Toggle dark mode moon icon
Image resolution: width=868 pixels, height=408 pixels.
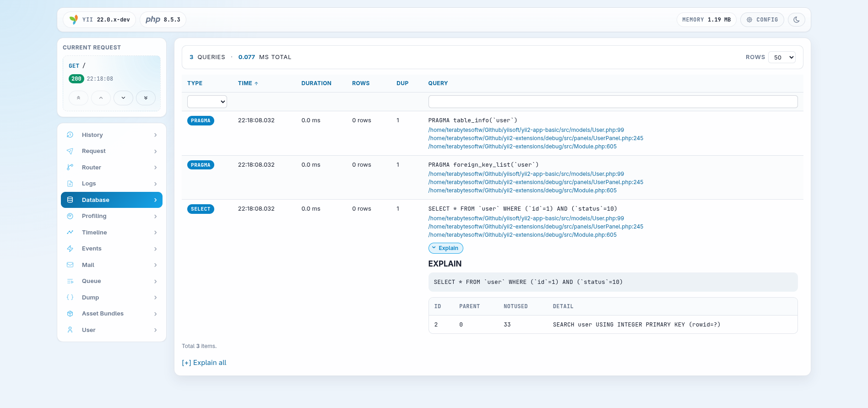797,20
